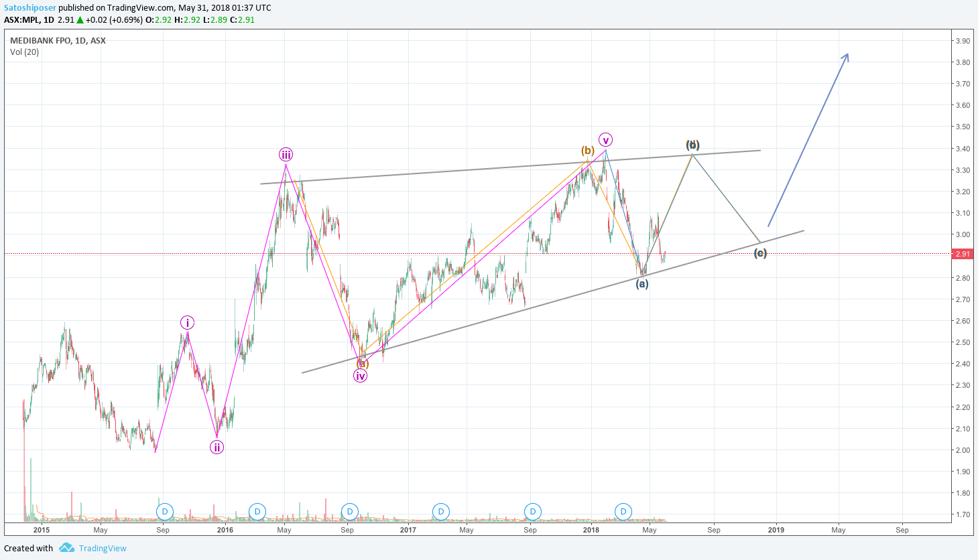The width and height of the screenshot is (978, 560).
Task: Click the circled wave label i
Action: (x=187, y=323)
